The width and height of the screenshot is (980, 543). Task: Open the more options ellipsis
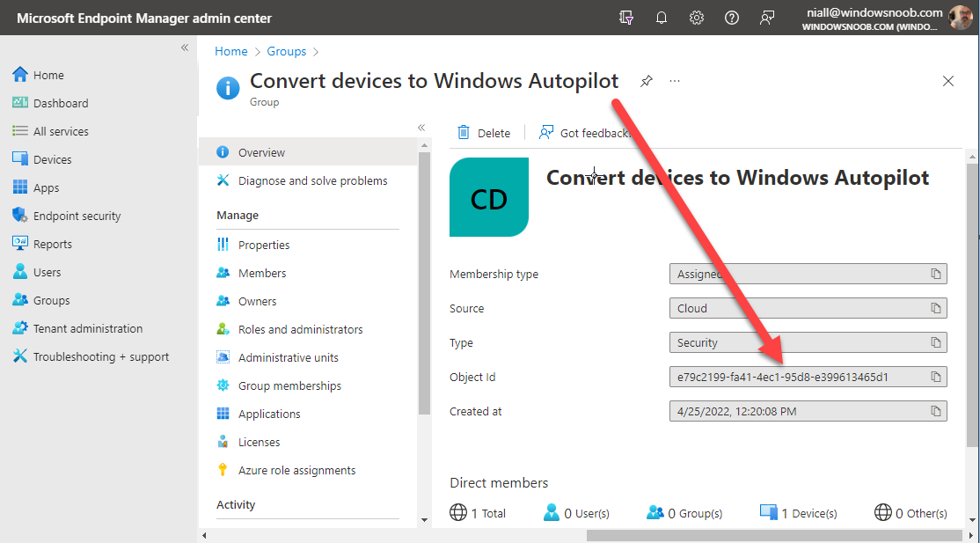pos(675,81)
